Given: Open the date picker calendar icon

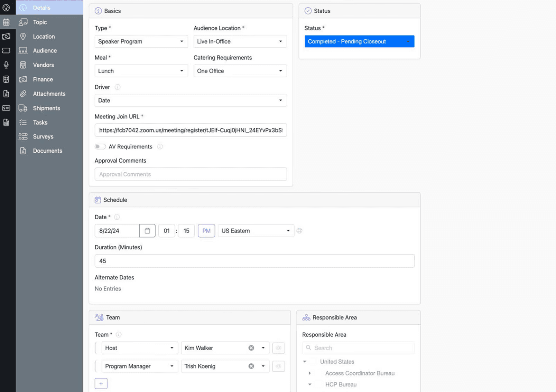Looking at the screenshot, I should [147, 231].
